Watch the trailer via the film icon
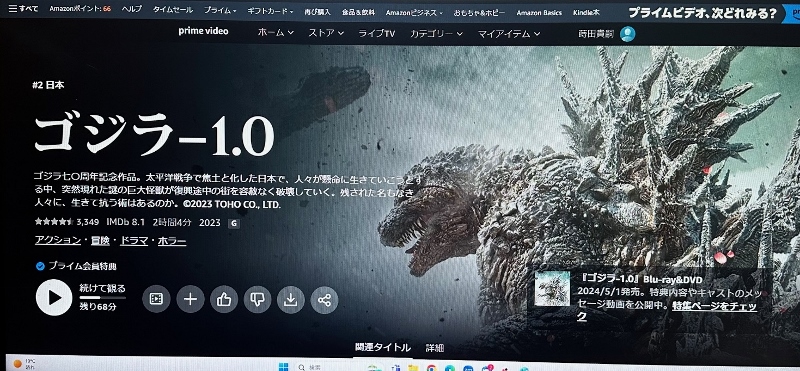Image resolution: width=800 pixels, height=371 pixels. (156, 299)
